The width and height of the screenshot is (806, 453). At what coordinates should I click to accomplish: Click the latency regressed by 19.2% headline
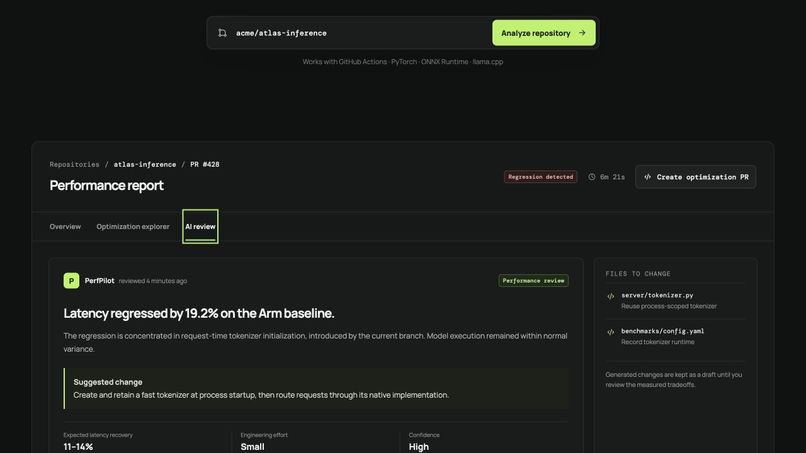pyautogui.click(x=199, y=313)
